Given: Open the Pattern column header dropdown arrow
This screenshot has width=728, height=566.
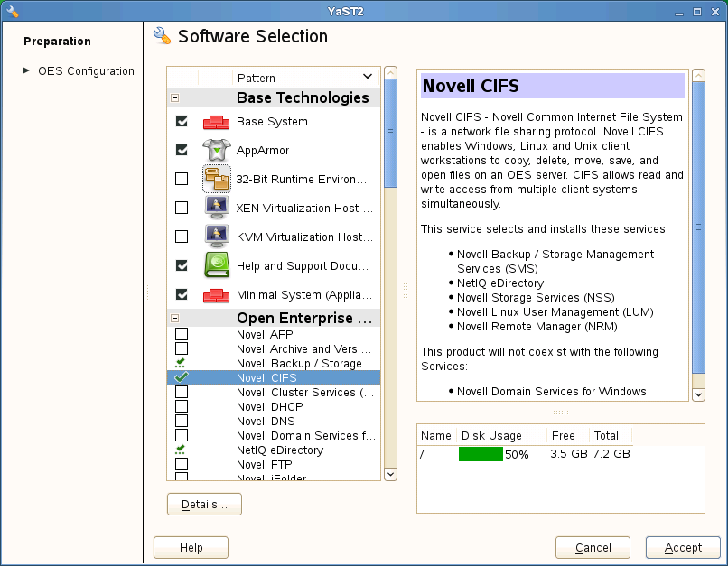Looking at the screenshot, I should pos(367,78).
